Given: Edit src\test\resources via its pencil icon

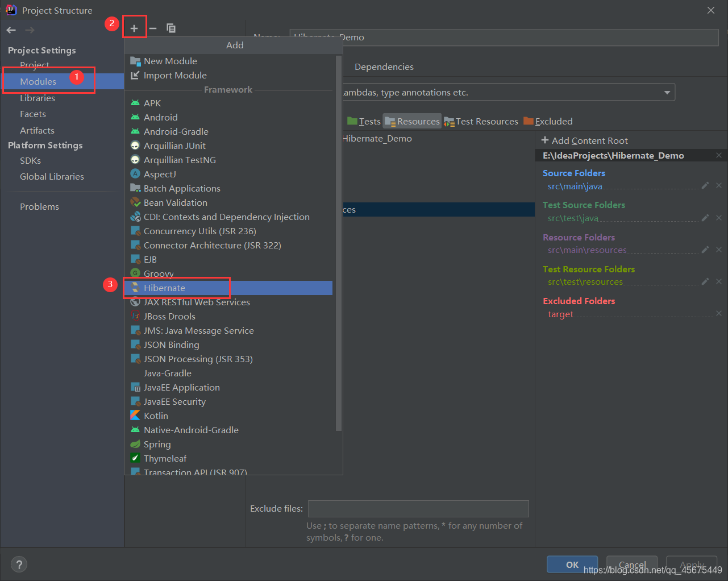Looking at the screenshot, I should (x=705, y=281).
